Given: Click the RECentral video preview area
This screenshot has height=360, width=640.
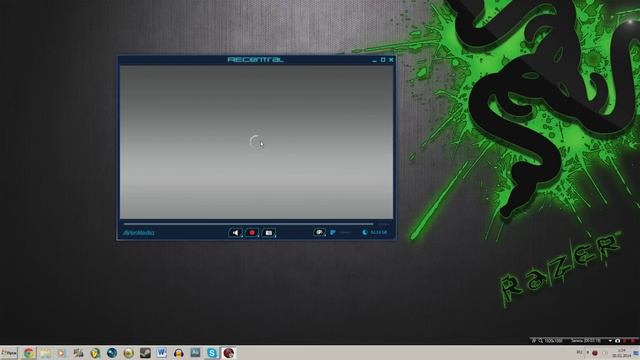Looking at the screenshot, I should [x=256, y=142].
